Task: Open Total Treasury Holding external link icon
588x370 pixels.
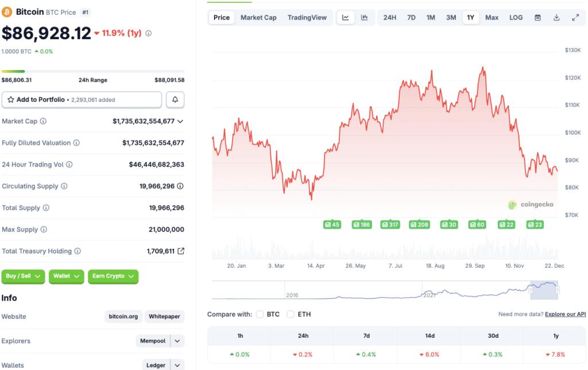Action: [181, 251]
